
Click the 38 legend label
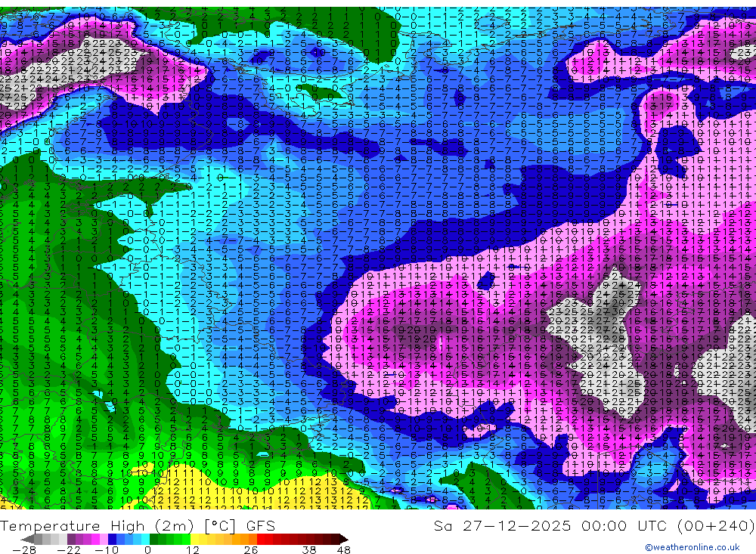coord(309,549)
